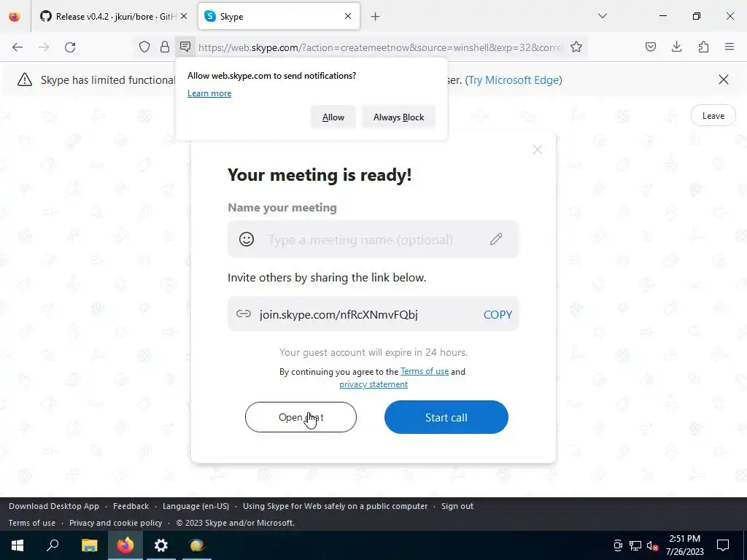The width and height of the screenshot is (747, 560).
Task: Copy the meeting link via COPY
Action: click(x=498, y=315)
